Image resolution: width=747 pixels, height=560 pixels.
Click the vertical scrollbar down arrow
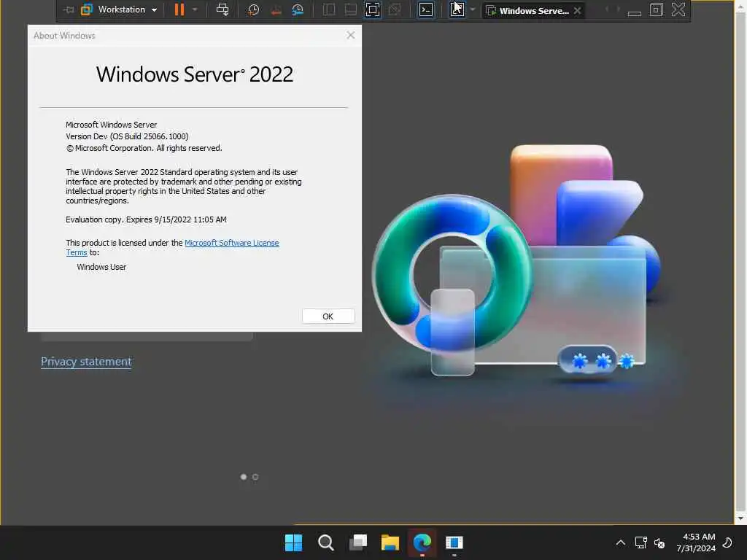click(740, 518)
